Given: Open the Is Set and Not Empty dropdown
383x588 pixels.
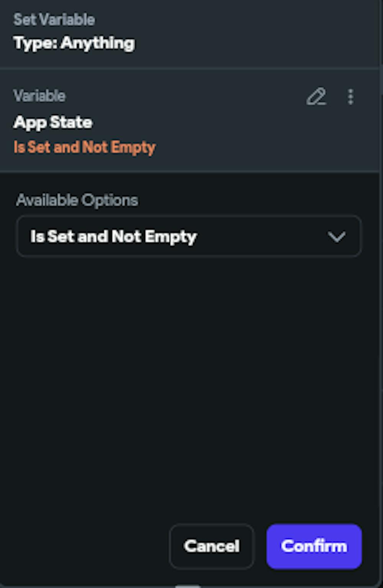Looking at the screenshot, I should coord(188,236).
